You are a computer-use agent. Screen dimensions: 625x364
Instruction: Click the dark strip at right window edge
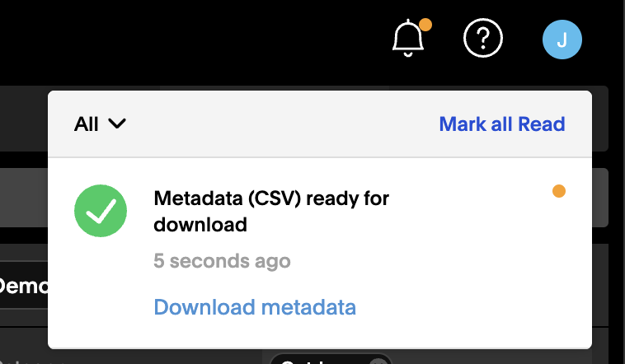[618, 182]
